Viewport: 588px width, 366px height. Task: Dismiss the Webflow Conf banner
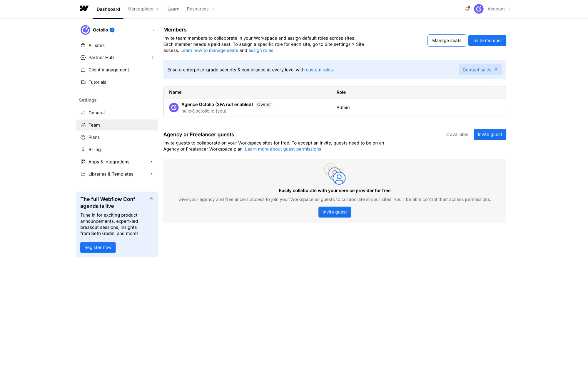[151, 198]
